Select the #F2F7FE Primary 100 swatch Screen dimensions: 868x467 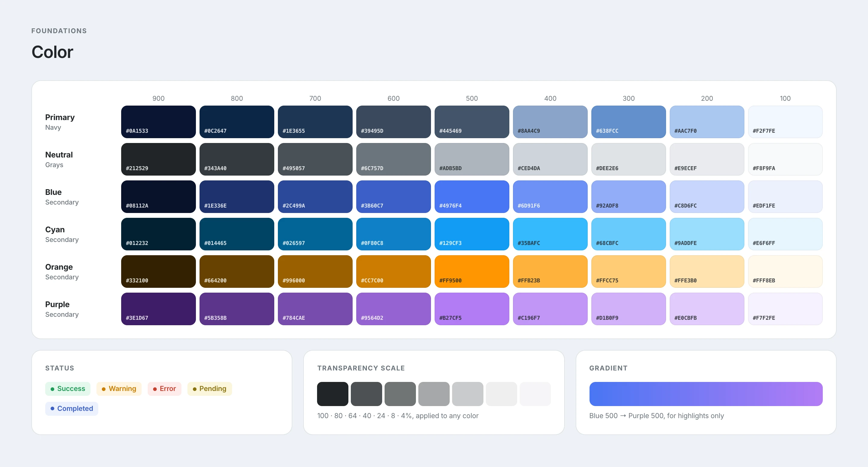(785, 122)
